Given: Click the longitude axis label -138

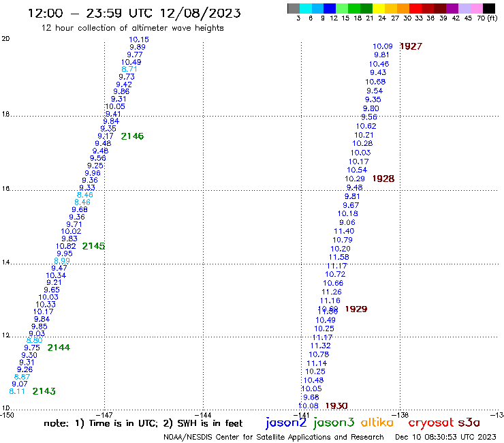Looking at the screenshot, I should click(400, 415).
